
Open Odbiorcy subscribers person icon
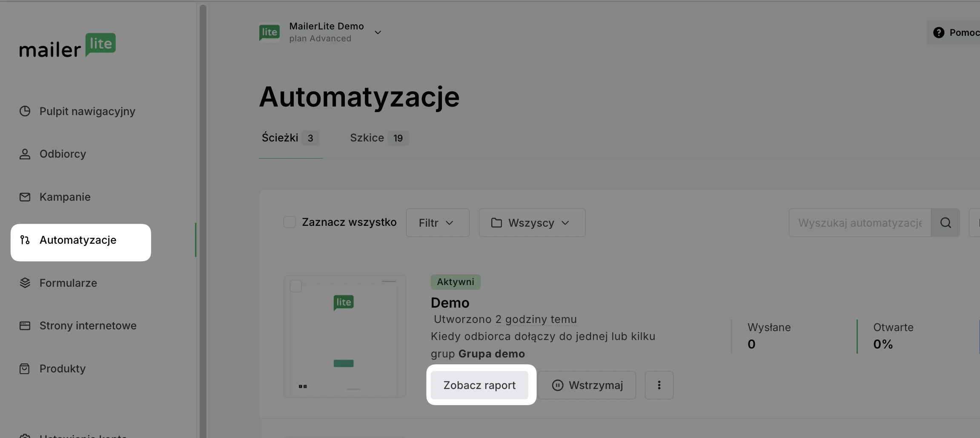tap(25, 154)
